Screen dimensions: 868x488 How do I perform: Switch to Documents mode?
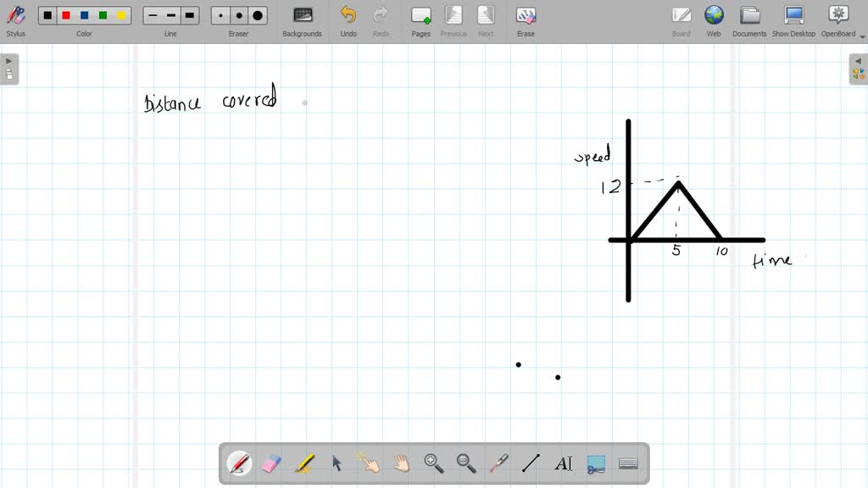coord(749,21)
